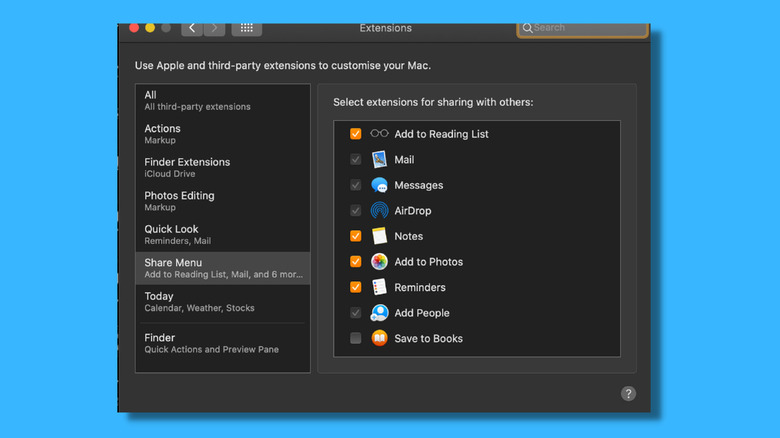Show all preferences grid button

[246, 28]
